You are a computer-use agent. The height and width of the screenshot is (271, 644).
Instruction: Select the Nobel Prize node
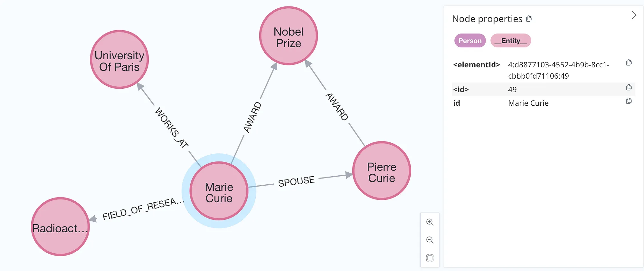point(289,36)
